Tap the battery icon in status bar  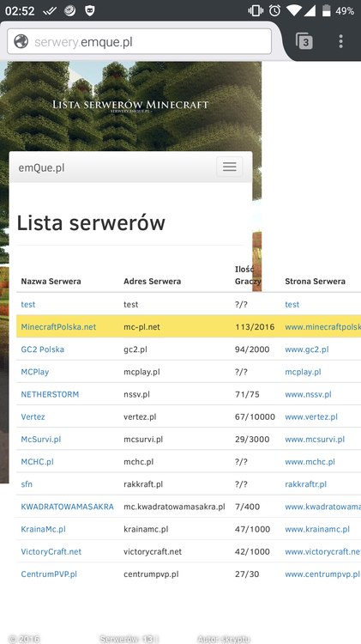click(x=326, y=11)
